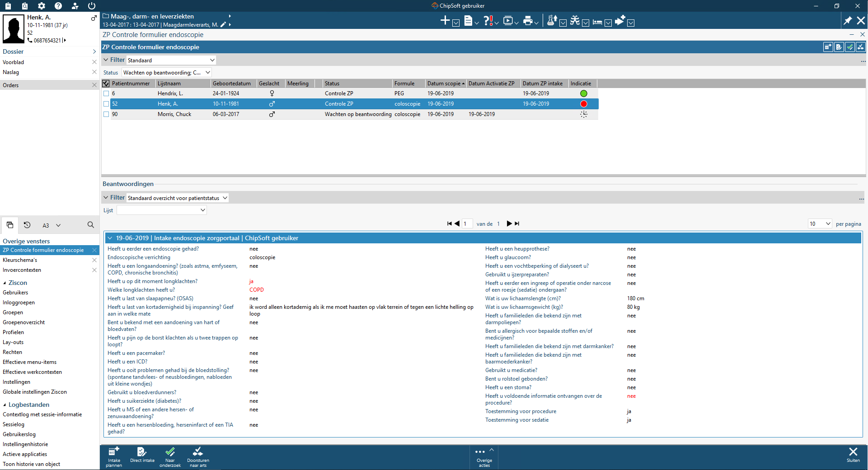Click the printer icon
The image size is (868, 470).
[x=528, y=20]
